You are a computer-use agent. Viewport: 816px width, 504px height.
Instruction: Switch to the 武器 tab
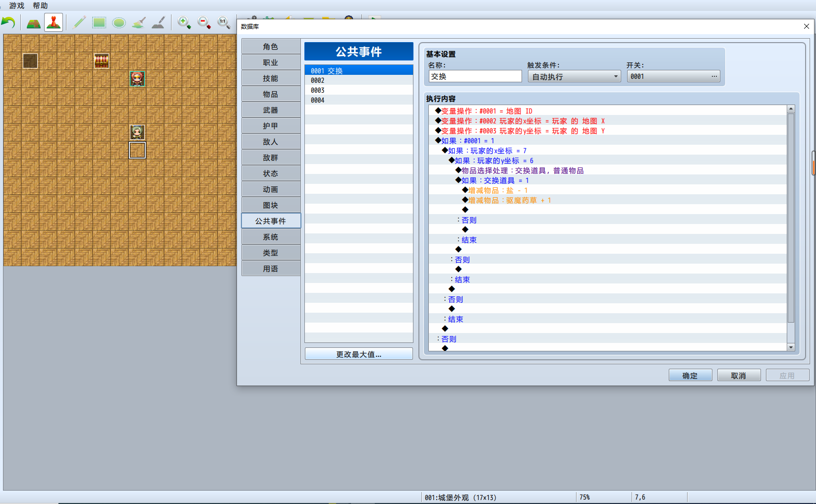(271, 110)
